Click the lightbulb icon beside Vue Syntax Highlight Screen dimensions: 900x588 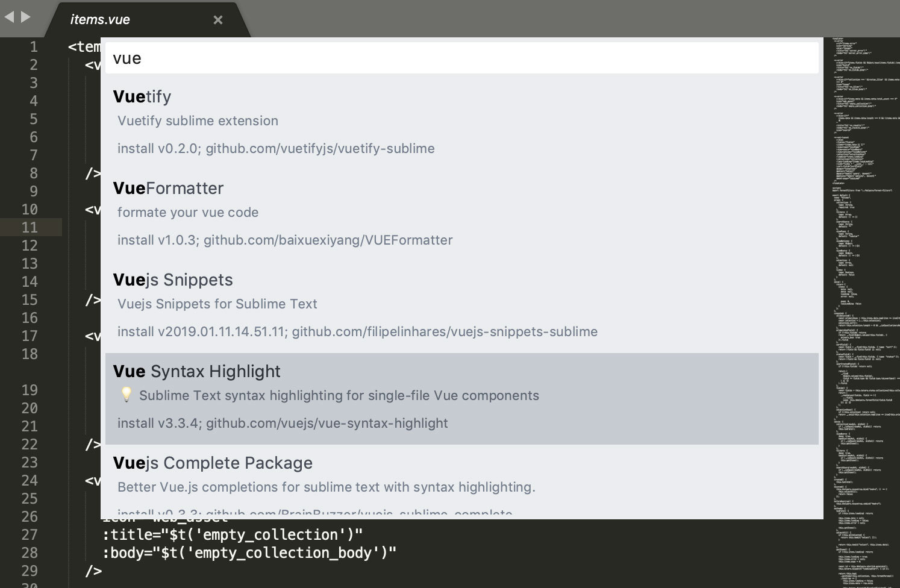127,395
